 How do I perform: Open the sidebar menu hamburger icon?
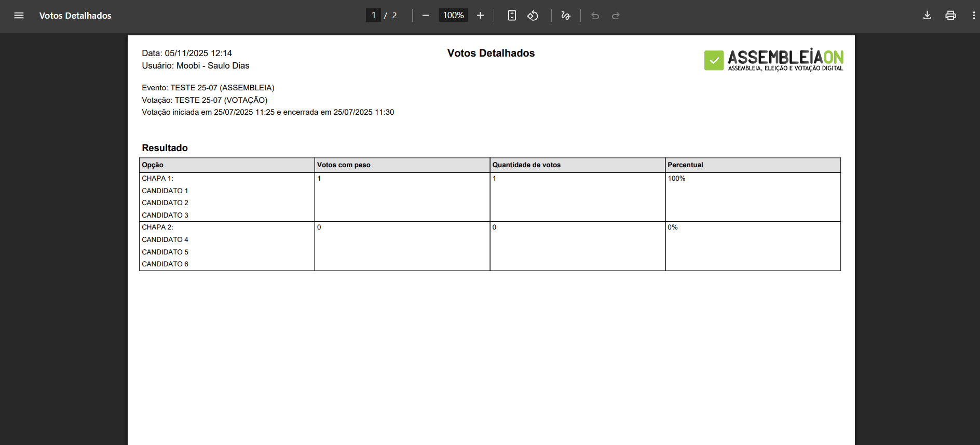pyautogui.click(x=19, y=16)
